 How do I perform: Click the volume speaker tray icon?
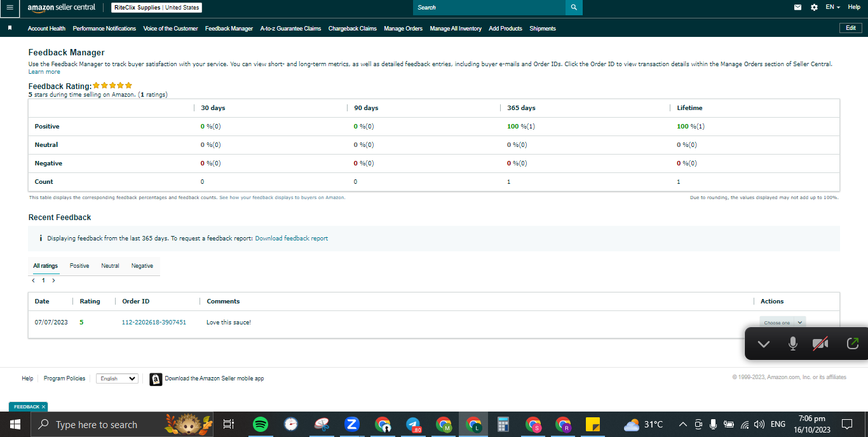[759, 424]
